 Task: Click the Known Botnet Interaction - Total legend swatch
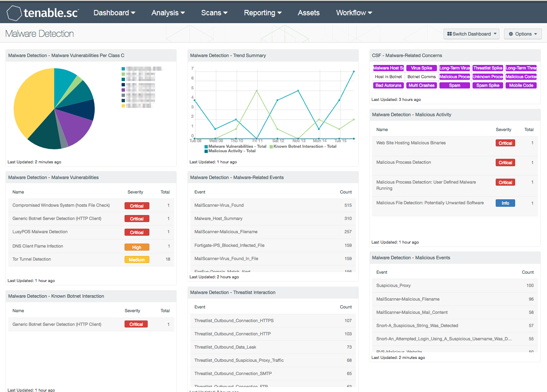(271, 147)
